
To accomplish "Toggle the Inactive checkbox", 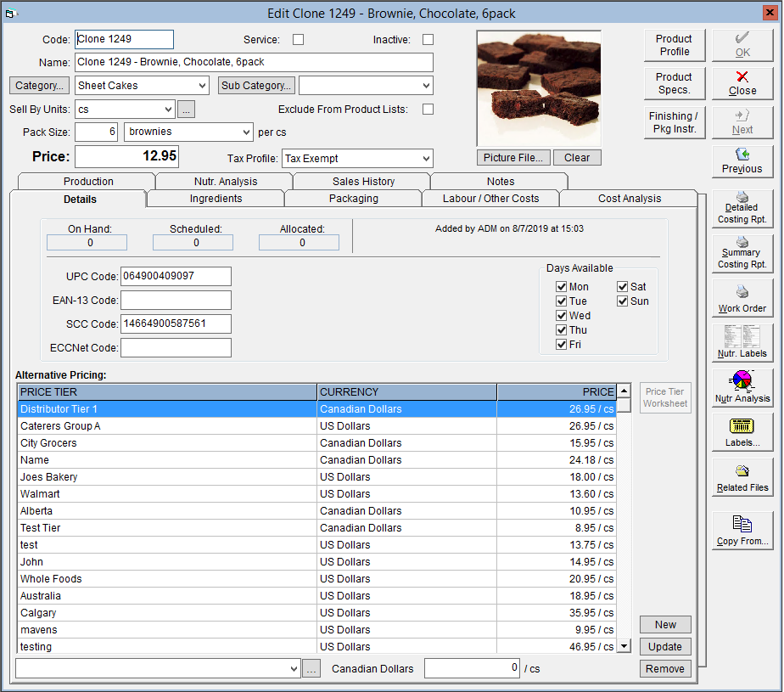I will pos(428,40).
